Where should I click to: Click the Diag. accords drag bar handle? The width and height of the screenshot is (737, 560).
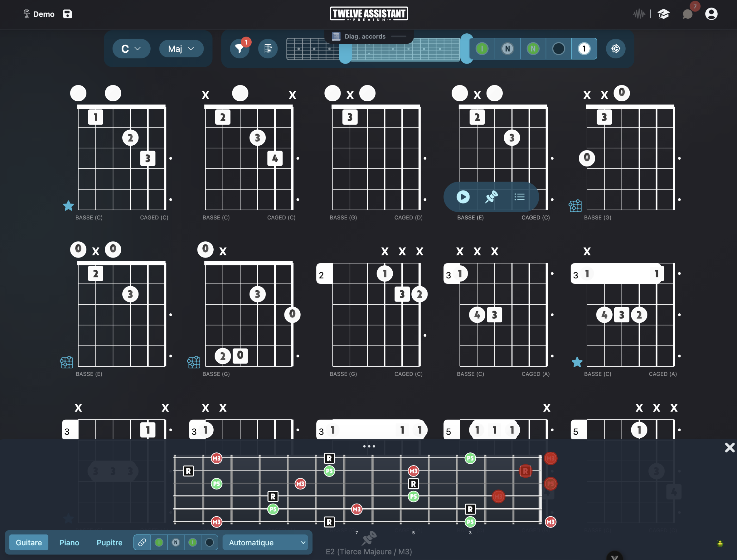(398, 36)
